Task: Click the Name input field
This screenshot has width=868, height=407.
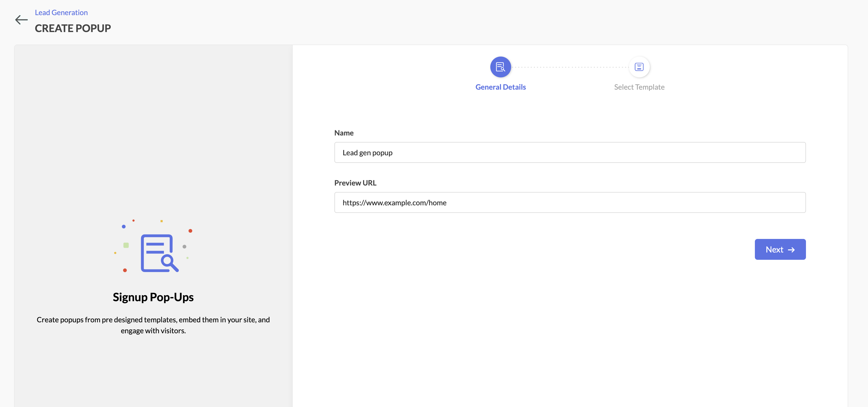Action: pyautogui.click(x=570, y=152)
